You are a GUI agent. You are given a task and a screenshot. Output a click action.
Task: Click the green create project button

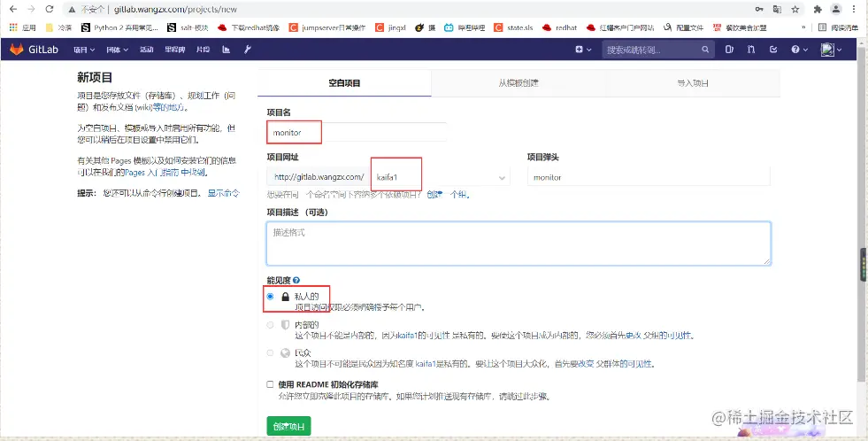288,427
